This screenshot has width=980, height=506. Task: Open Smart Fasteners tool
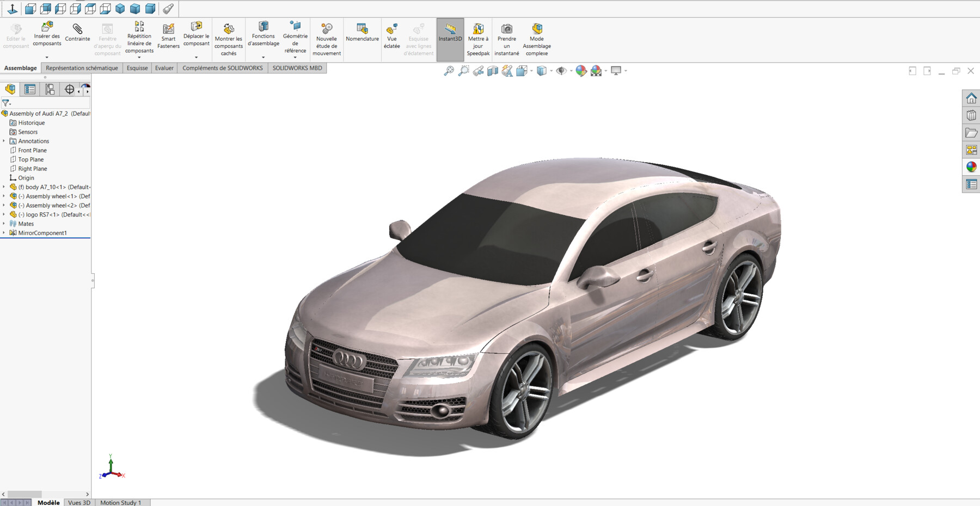[x=168, y=34]
